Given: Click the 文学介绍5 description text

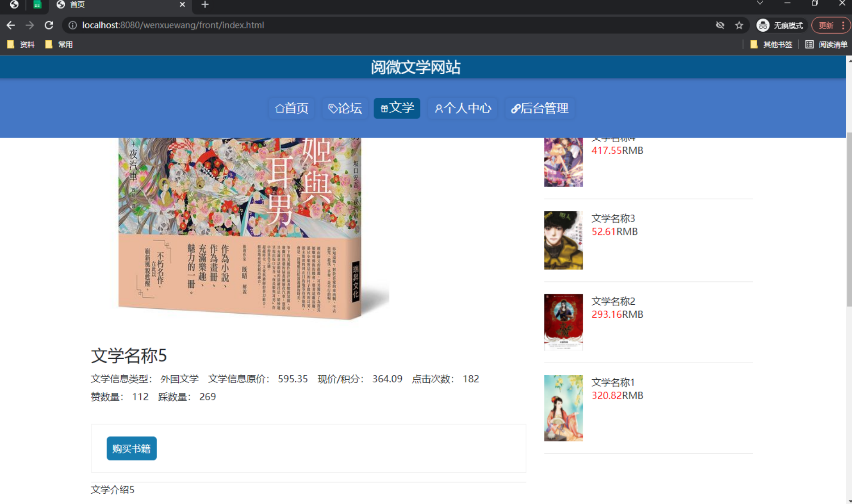Looking at the screenshot, I should click(113, 490).
